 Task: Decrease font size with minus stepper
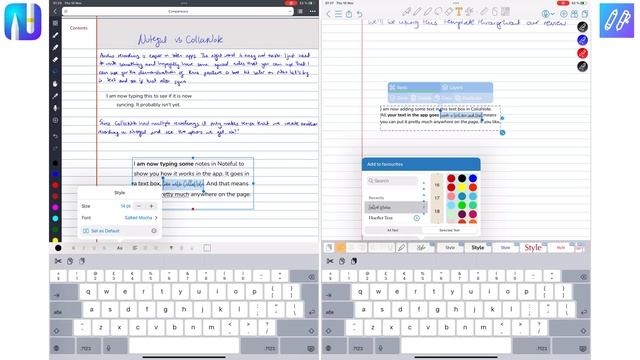click(139, 206)
